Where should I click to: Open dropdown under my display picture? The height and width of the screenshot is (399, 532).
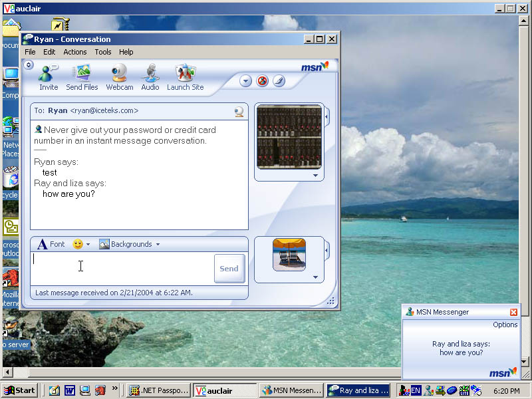[x=315, y=277]
